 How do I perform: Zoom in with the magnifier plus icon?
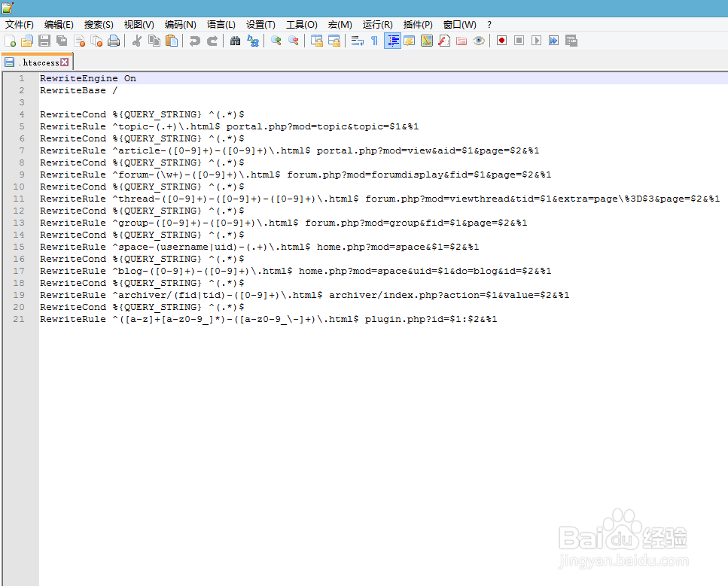pos(276,41)
